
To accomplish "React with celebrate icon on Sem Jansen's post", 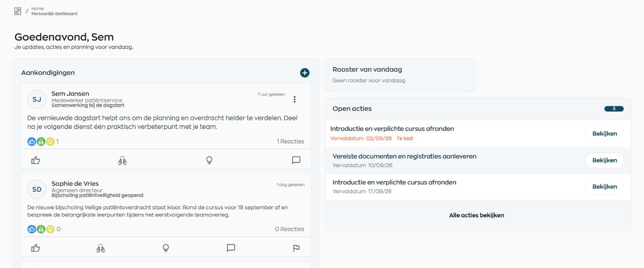I will coord(122,160).
